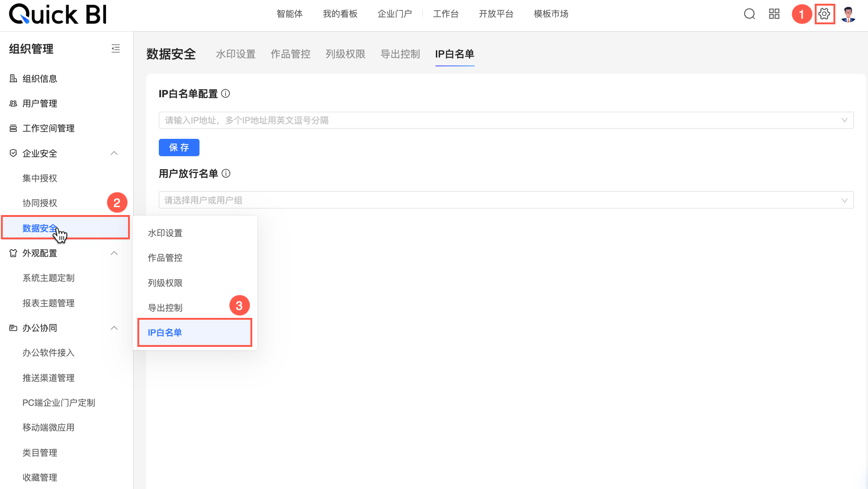The image size is (868, 489).
Task: Open 模板市场 in the top navigation
Action: (551, 14)
